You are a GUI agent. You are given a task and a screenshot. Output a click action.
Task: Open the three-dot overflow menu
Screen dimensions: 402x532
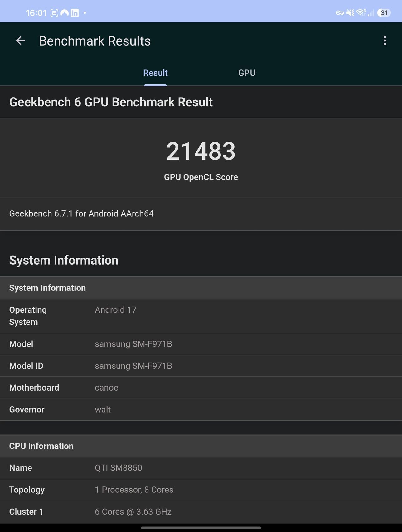click(385, 41)
